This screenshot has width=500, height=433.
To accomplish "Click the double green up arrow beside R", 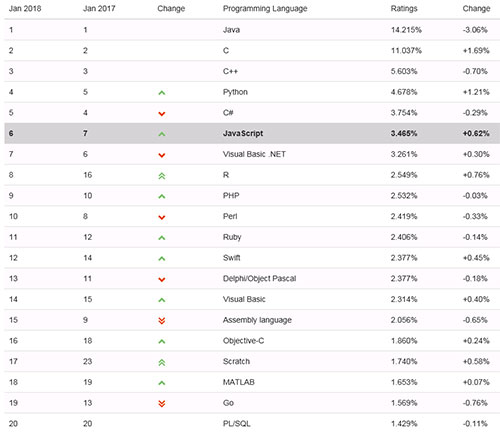I will pos(162,176).
